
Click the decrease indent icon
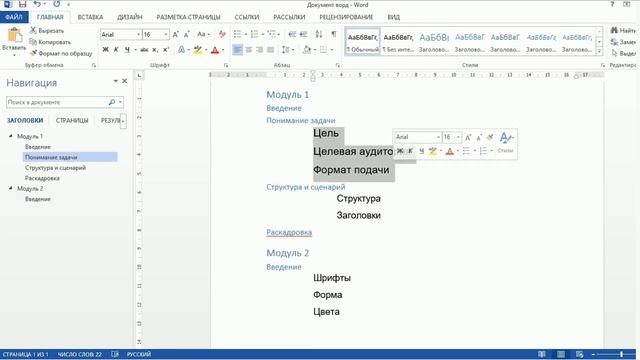coord(292,34)
